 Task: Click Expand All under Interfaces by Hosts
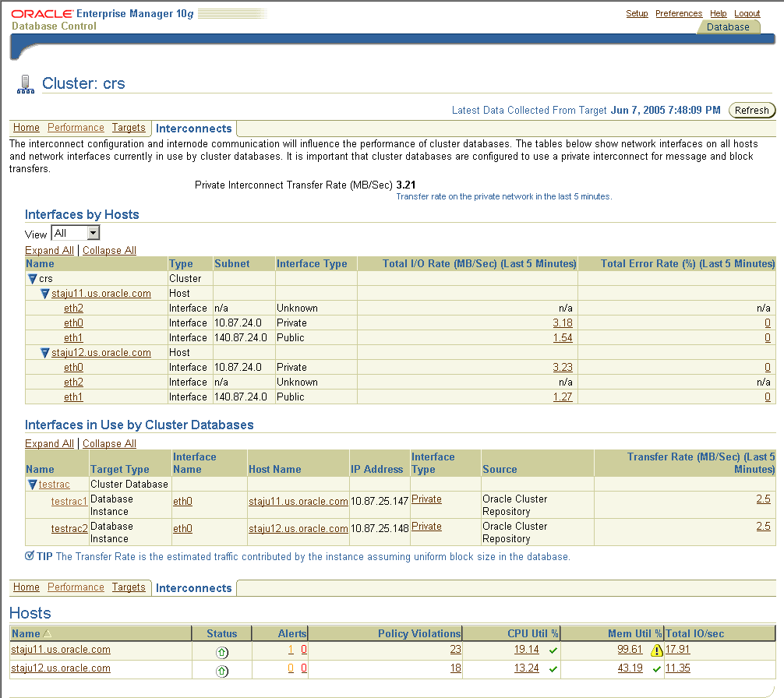tap(49, 249)
